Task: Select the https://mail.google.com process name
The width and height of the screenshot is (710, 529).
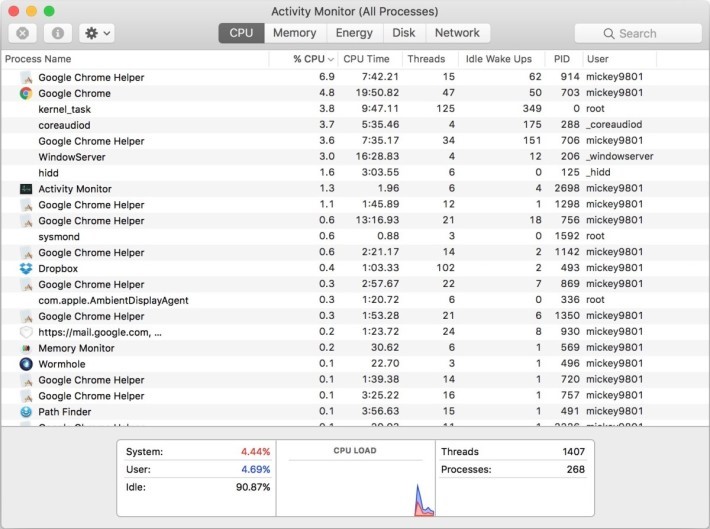Action: [x=100, y=332]
